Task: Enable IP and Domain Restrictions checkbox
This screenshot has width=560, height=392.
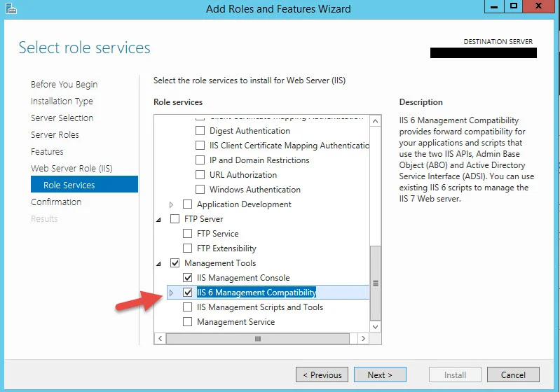Action: tap(200, 160)
